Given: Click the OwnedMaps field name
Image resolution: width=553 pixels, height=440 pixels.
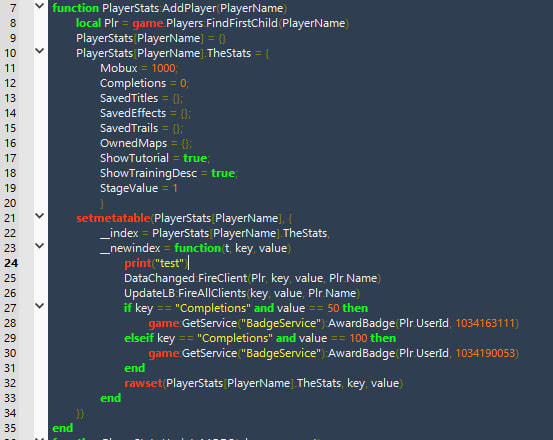Looking at the screenshot, I should 134,143.
